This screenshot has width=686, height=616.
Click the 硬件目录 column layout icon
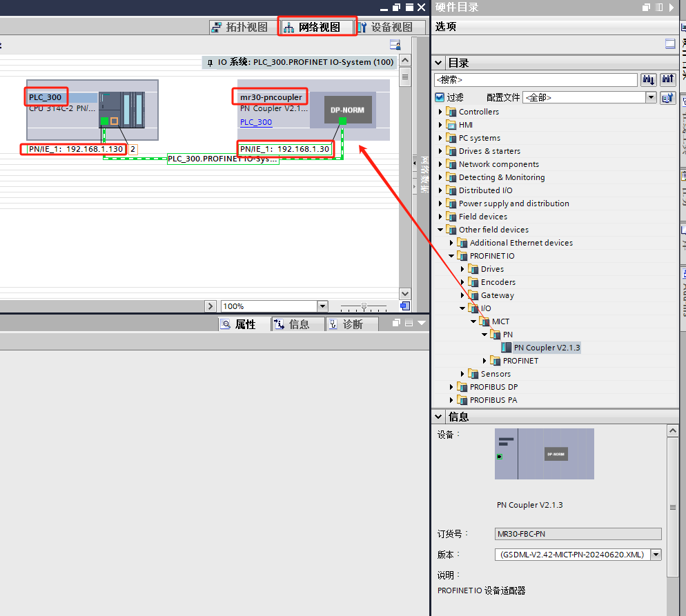coord(659,8)
